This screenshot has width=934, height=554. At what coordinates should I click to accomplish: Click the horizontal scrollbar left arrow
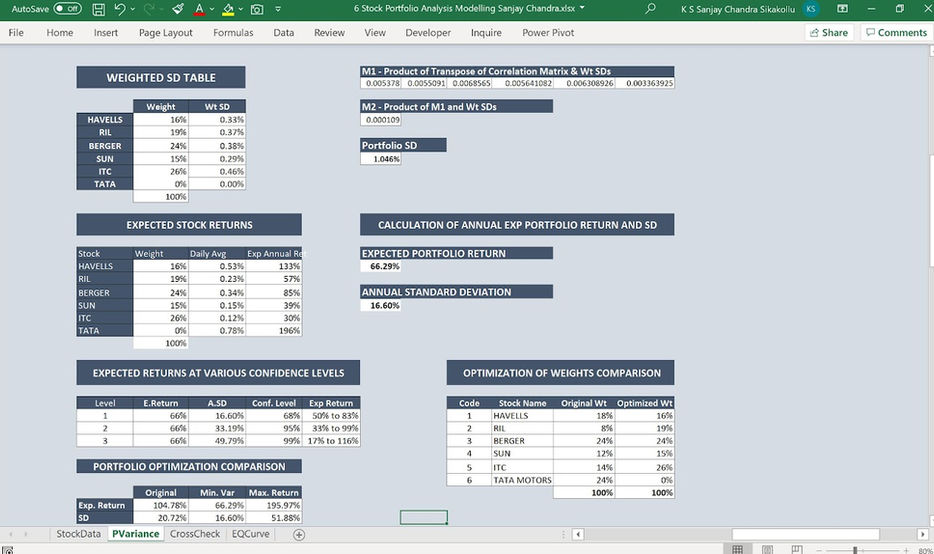(x=577, y=534)
